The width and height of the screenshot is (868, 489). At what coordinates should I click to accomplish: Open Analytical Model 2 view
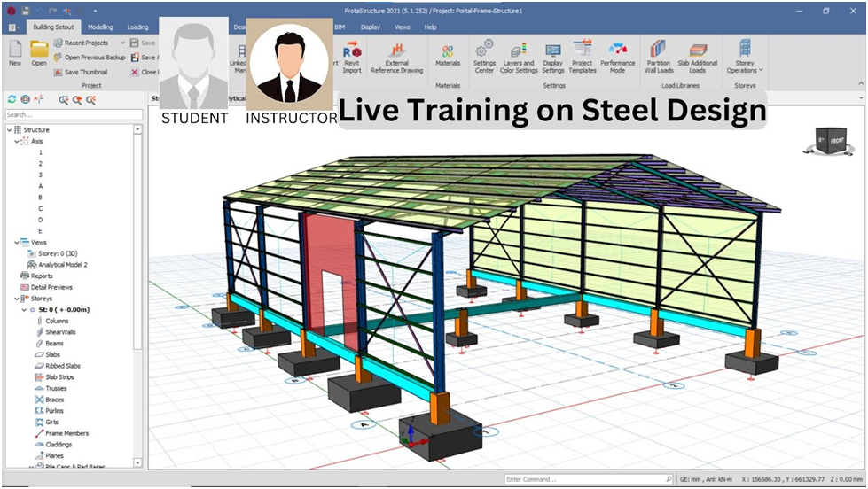pos(63,265)
